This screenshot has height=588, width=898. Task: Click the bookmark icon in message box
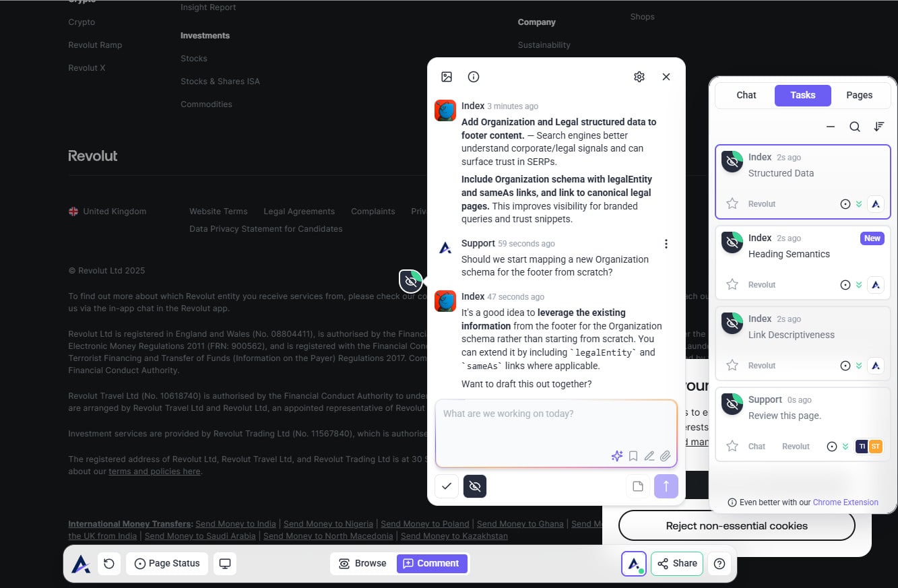coord(633,456)
